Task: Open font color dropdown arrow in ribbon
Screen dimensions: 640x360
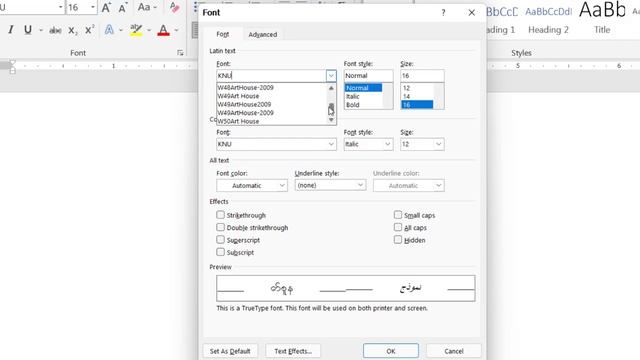Action: (x=176, y=30)
